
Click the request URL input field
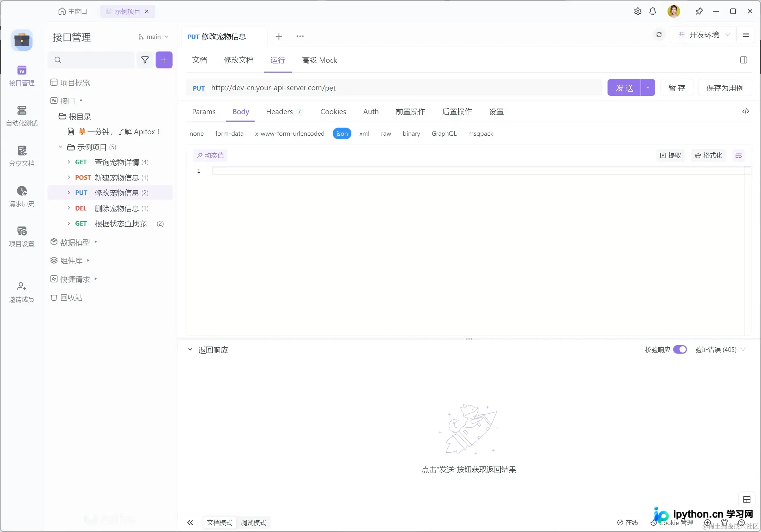click(x=394, y=88)
